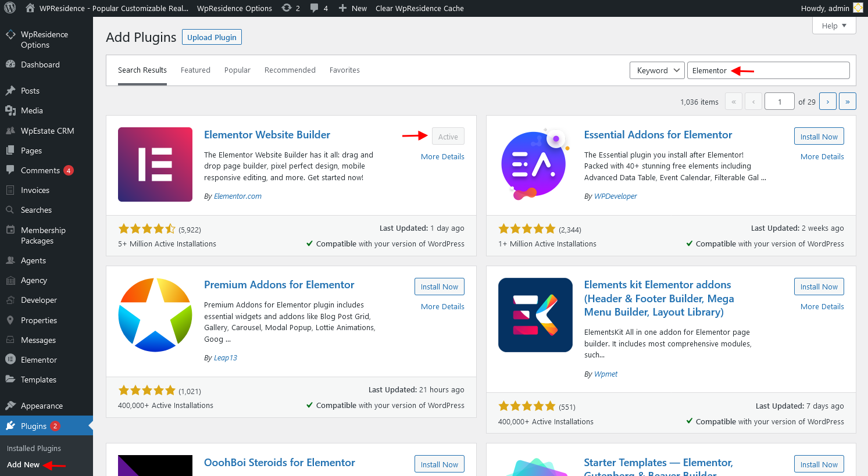Click the Templates folder icon
The width and height of the screenshot is (868, 476).
tap(10, 380)
